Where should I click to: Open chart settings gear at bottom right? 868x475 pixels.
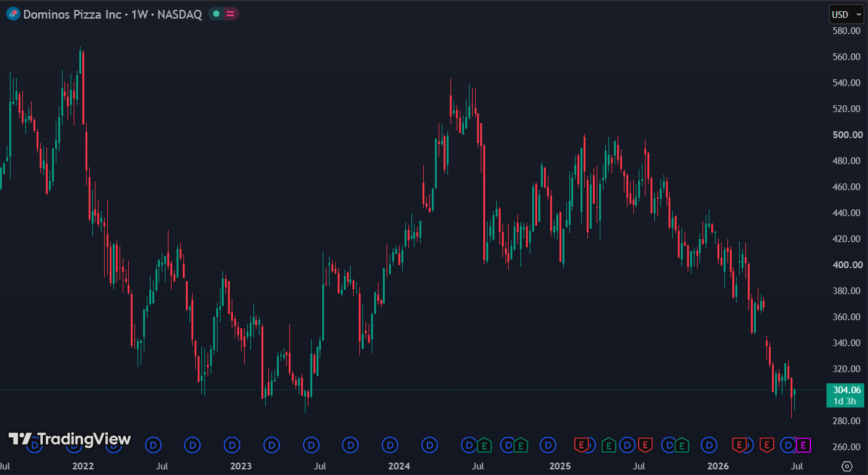[848, 466]
